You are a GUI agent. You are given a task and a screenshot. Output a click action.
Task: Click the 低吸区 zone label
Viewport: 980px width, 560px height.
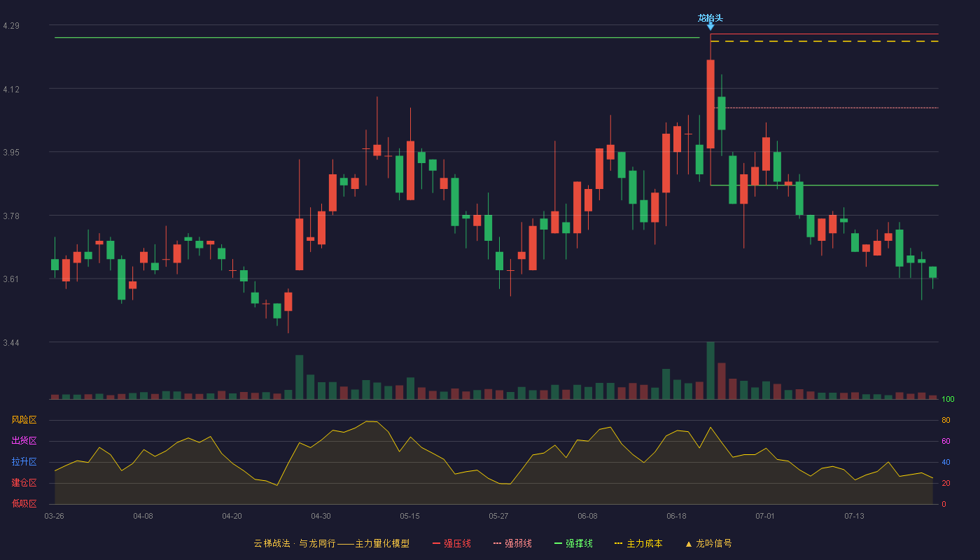tap(24, 504)
